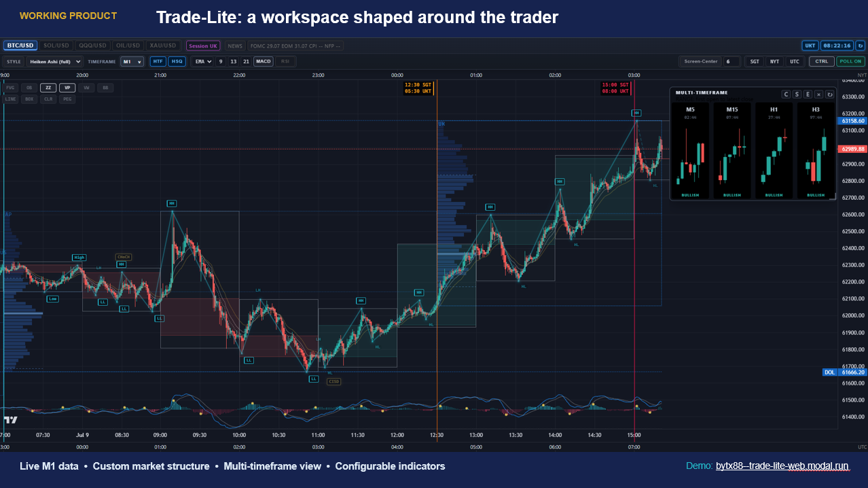Select the BOX drawing tool
Image resolution: width=868 pixels, height=488 pixels.
(29, 99)
